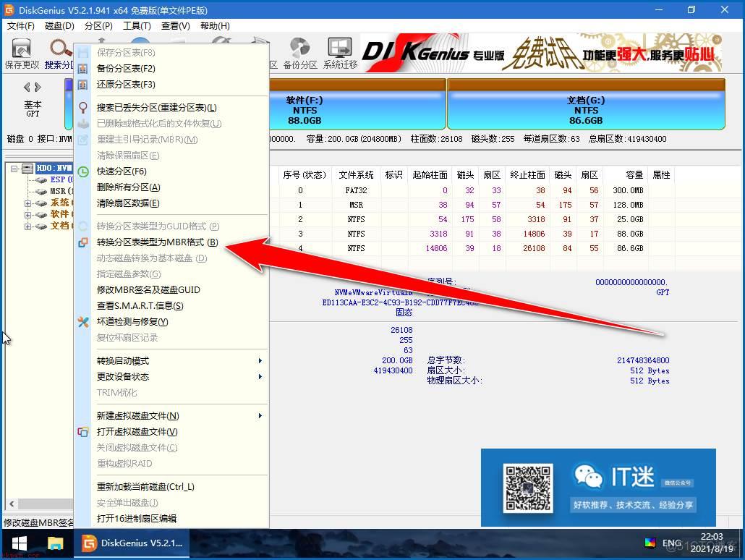This screenshot has width=745, height=560.
Task: Choose 查看S.M.A.R.T.信息(S) entry
Action: click(140, 306)
